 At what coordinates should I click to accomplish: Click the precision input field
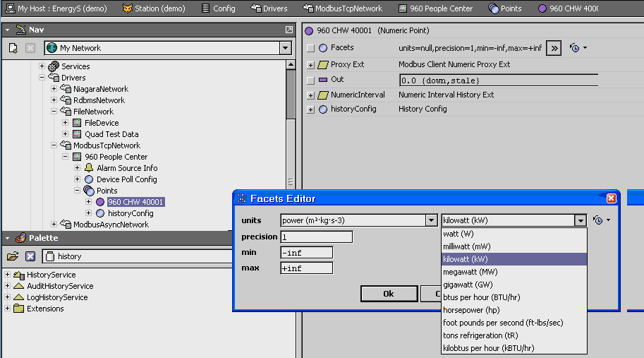316,237
